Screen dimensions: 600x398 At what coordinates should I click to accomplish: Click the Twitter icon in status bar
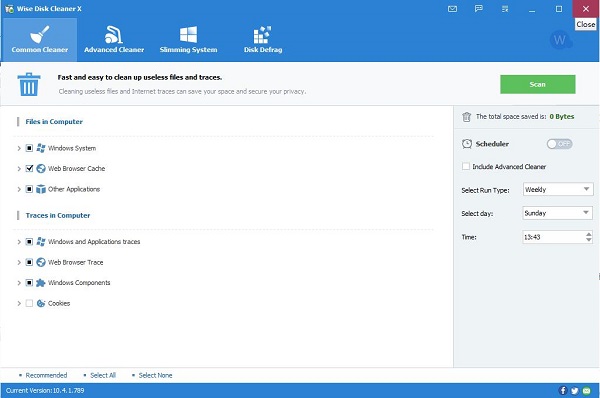575,390
